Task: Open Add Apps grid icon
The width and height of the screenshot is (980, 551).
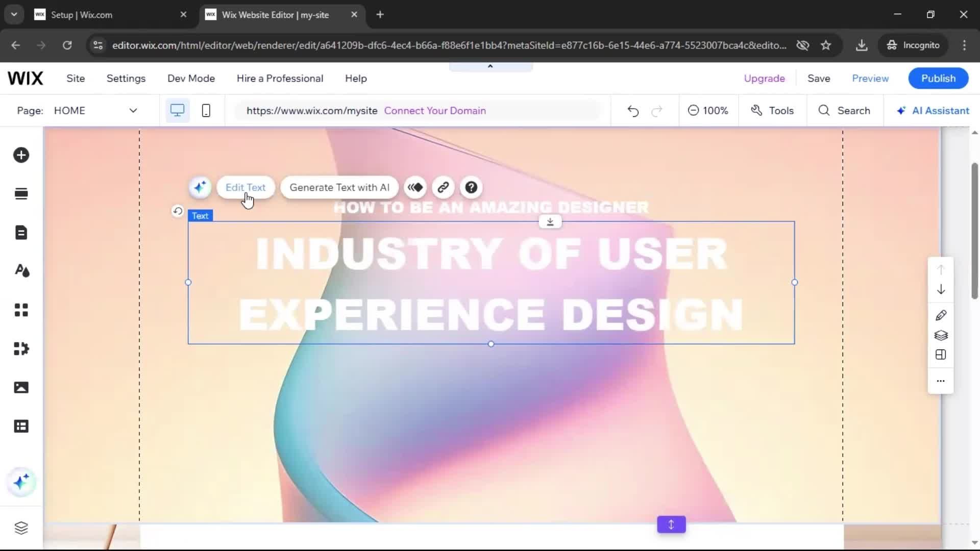Action: 21,310
